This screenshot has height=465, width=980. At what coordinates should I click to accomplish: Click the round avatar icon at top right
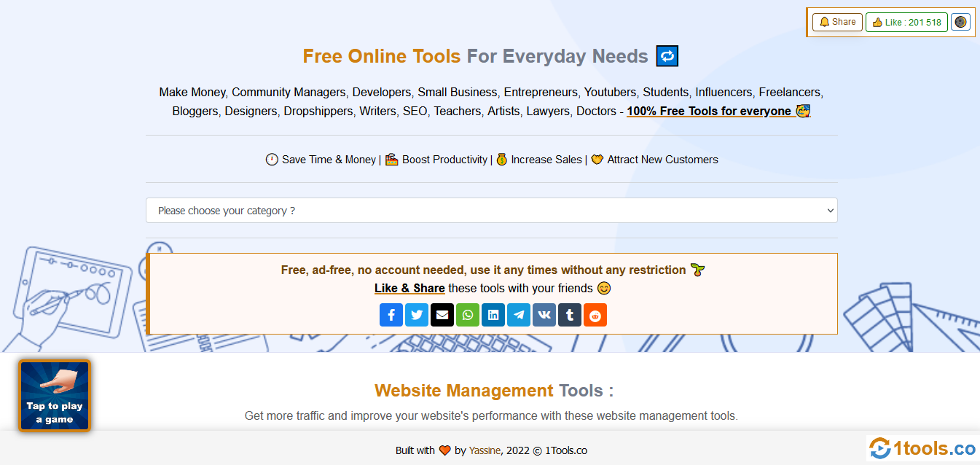coord(961,22)
